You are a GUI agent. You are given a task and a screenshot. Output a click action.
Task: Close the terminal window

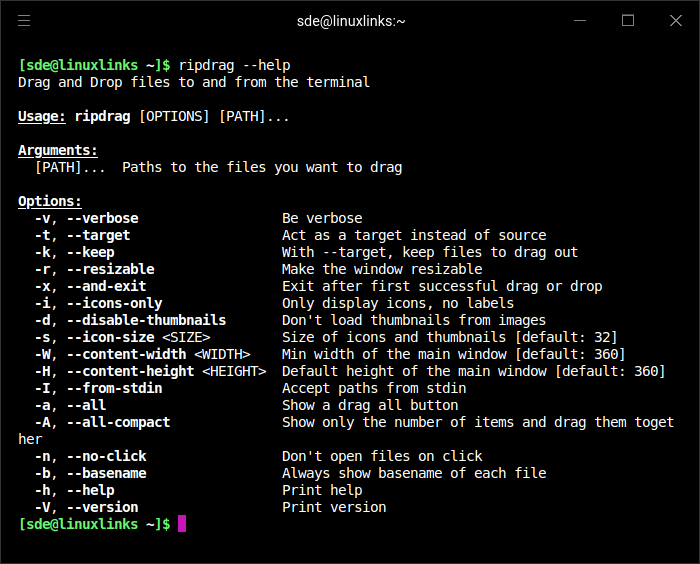(x=675, y=20)
